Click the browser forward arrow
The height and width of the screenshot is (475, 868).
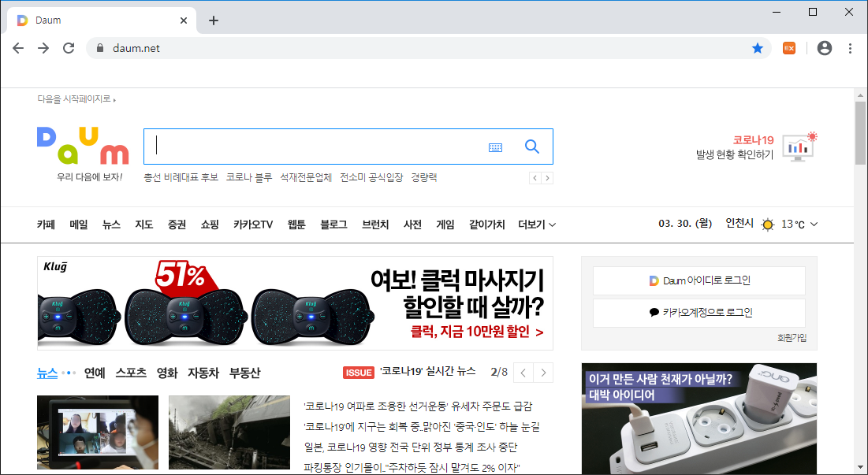pyautogui.click(x=43, y=48)
